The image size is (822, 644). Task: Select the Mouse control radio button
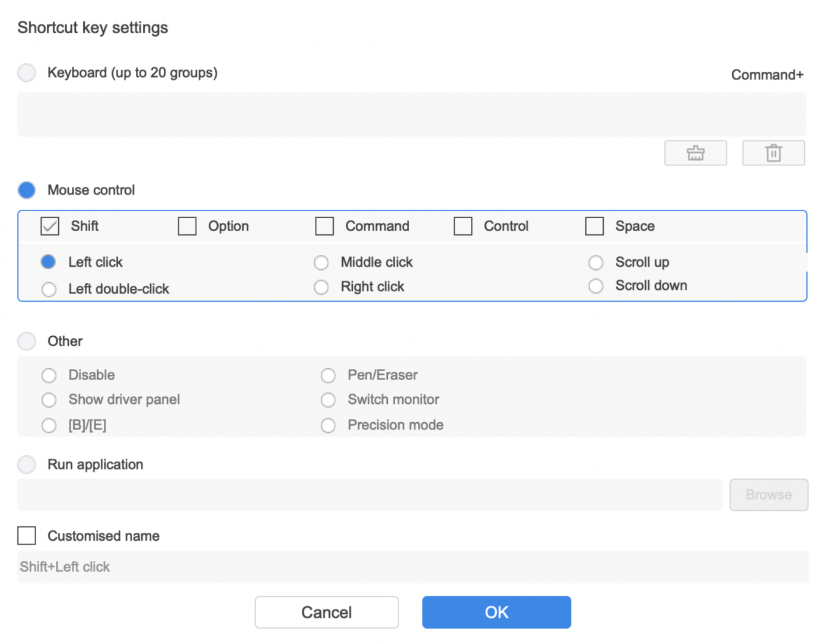coord(27,190)
